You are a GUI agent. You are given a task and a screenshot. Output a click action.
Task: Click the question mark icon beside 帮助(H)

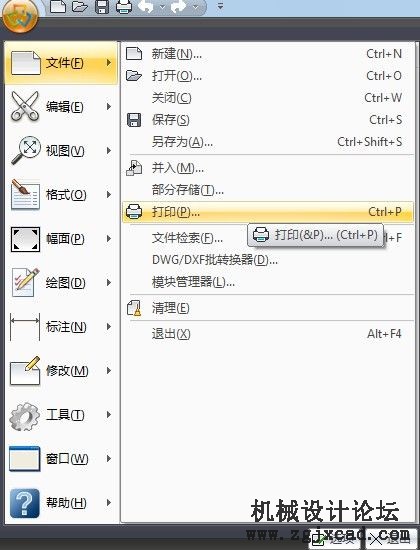tap(25, 503)
